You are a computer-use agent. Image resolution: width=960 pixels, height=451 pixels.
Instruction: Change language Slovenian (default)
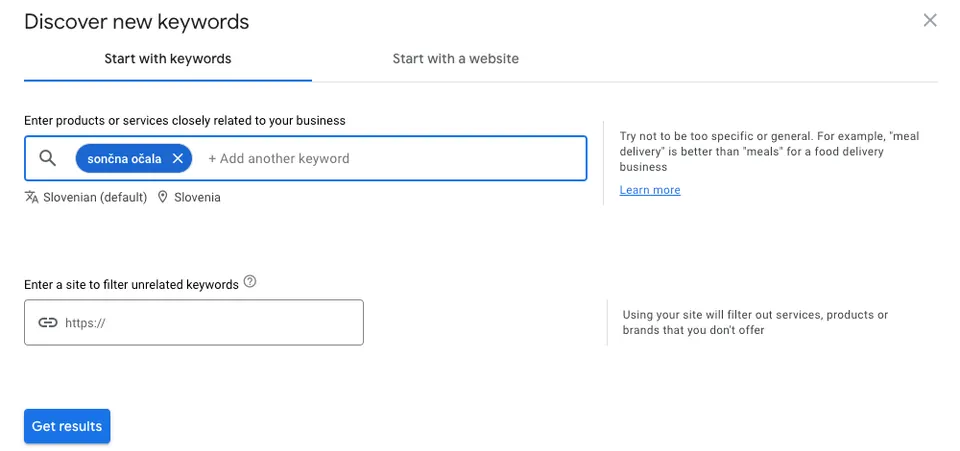(x=95, y=198)
